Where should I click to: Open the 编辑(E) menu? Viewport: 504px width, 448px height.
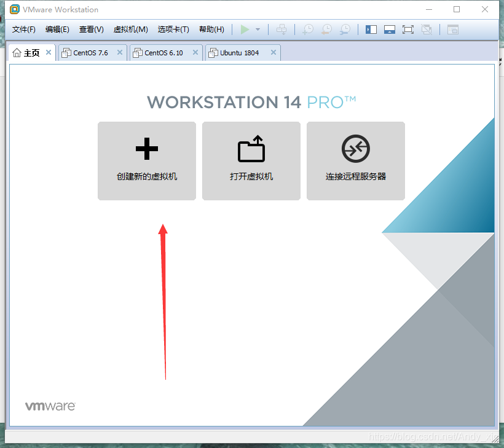57,29
